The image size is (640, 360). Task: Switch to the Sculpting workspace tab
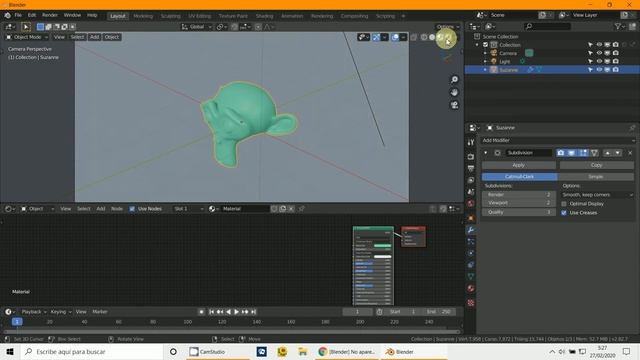click(171, 16)
